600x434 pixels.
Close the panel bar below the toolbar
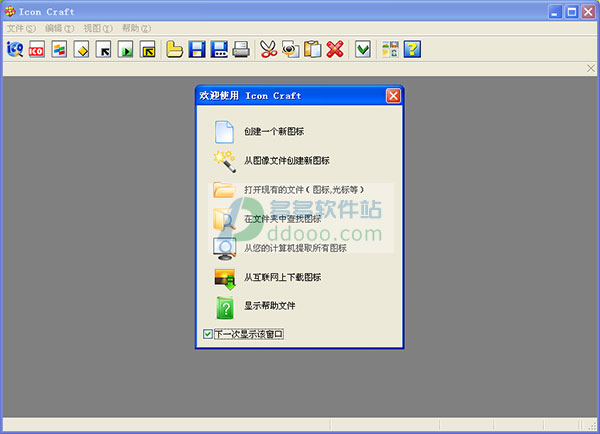pos(591,68)
